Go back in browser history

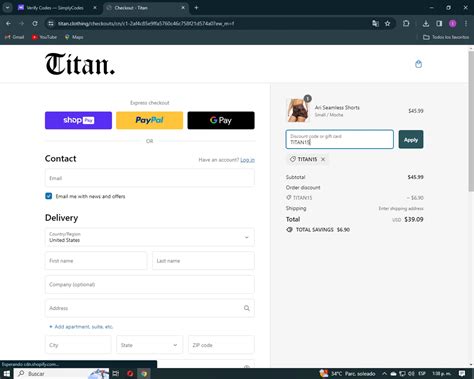[9, 23]
